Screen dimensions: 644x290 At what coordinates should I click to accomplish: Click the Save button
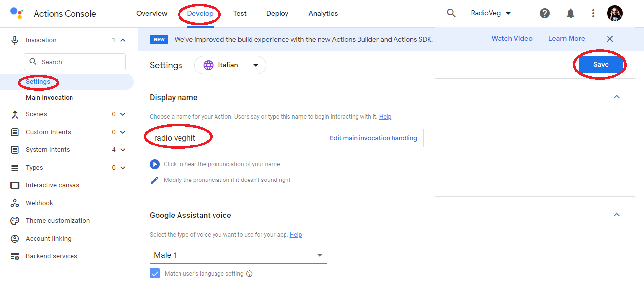(601, 65)
